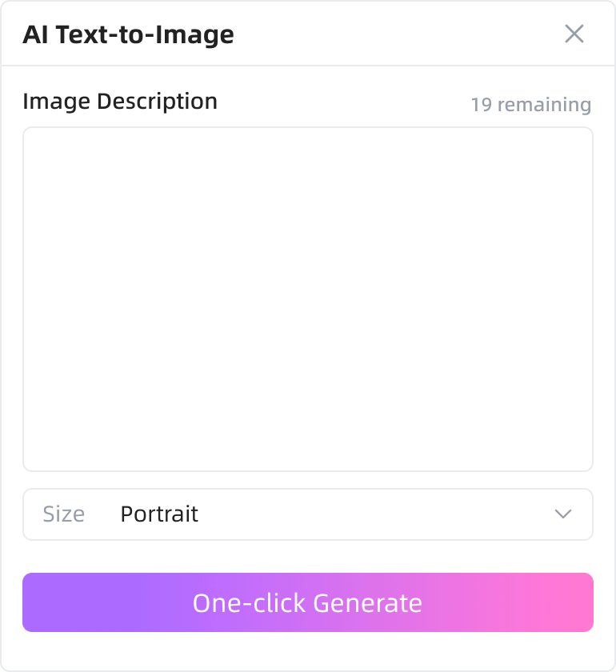Dismiss the AI Text-to-Image dialog

574,34
